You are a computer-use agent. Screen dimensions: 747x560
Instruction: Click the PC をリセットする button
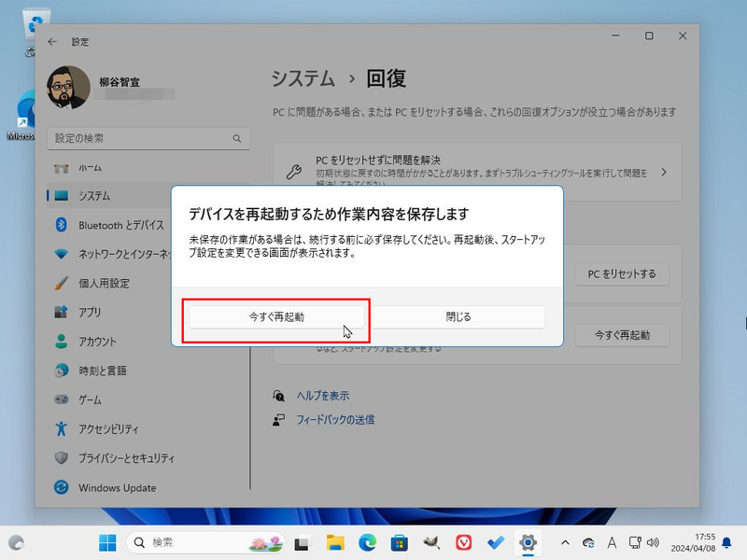(622, 274)
